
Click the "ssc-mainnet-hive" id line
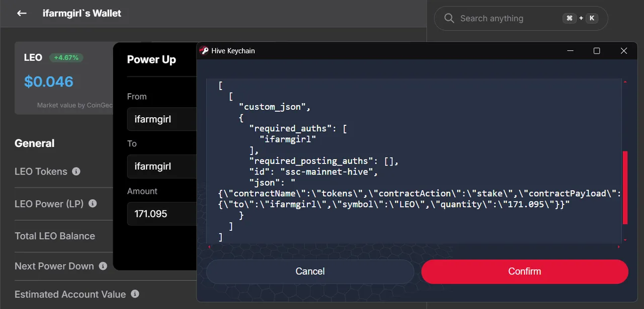(313, 172)
